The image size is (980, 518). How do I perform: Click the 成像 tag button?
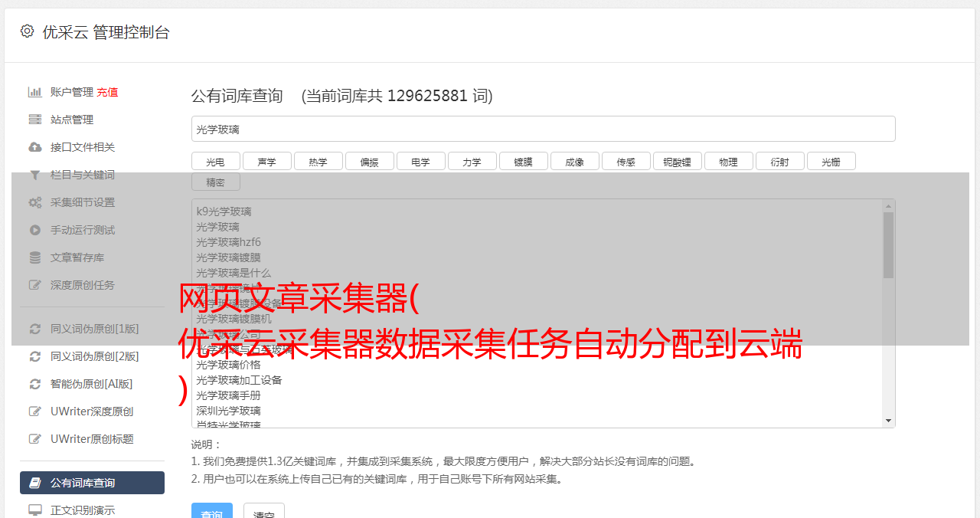point(574,161)
